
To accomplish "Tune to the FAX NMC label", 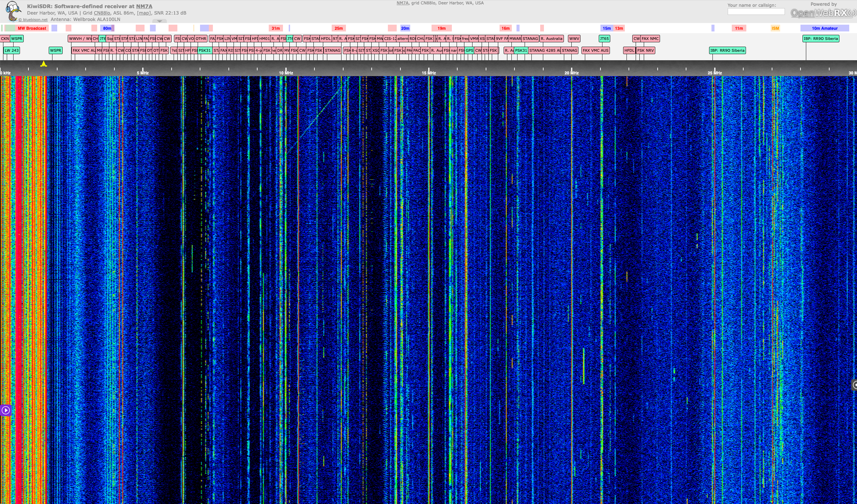I will click(x=650, y=39).
